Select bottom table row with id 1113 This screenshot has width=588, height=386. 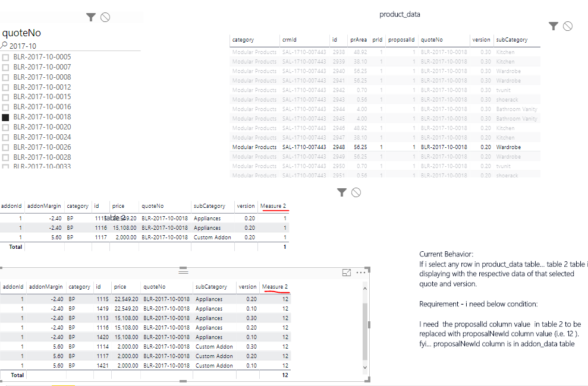tap(146, 318)
